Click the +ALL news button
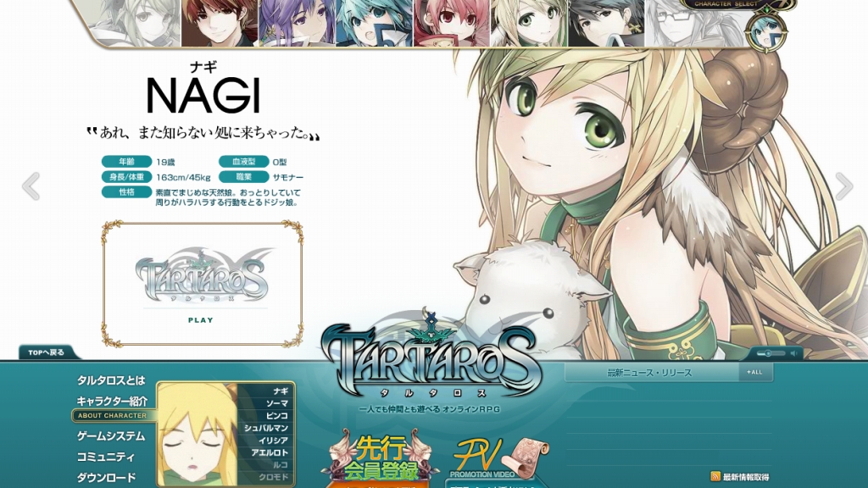Image resolution: width=868 pixels, height=488 pixels. click(x=755, y=373)
